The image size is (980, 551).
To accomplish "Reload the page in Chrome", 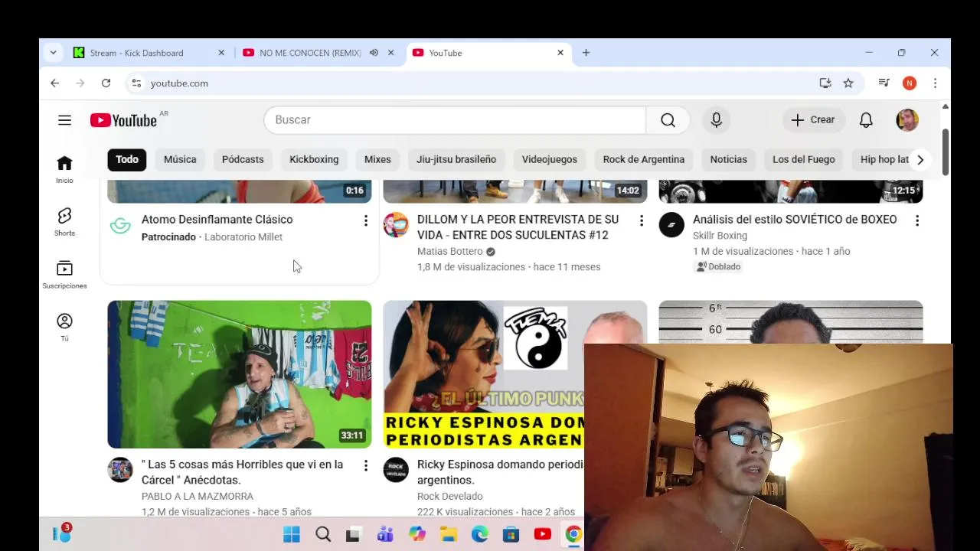I will (x=106, y=83).
